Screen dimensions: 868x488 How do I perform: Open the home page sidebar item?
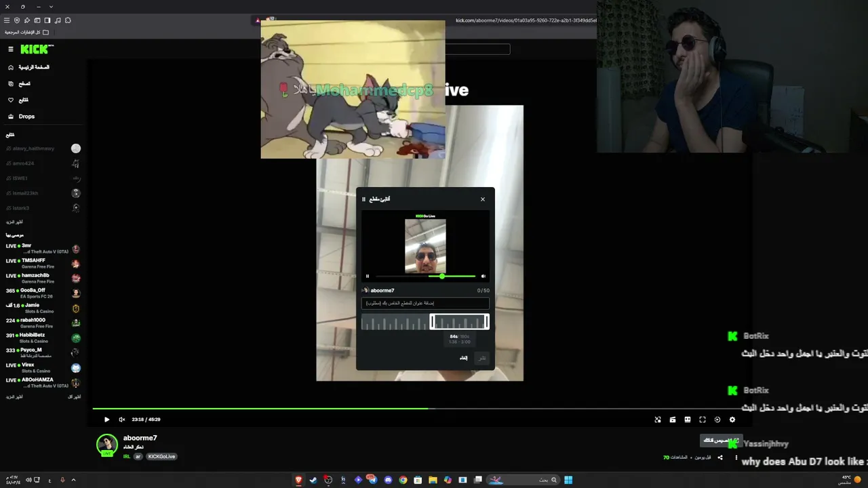click(28, 67)
